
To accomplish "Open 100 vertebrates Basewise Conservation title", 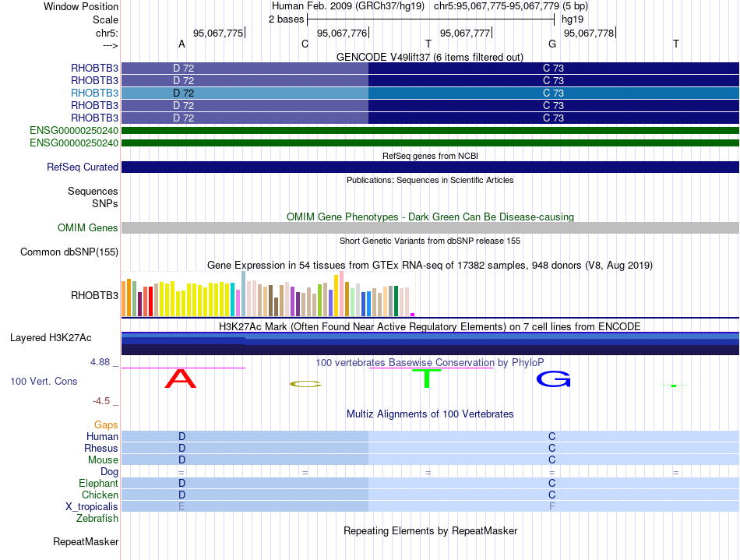I will (430, 362).
